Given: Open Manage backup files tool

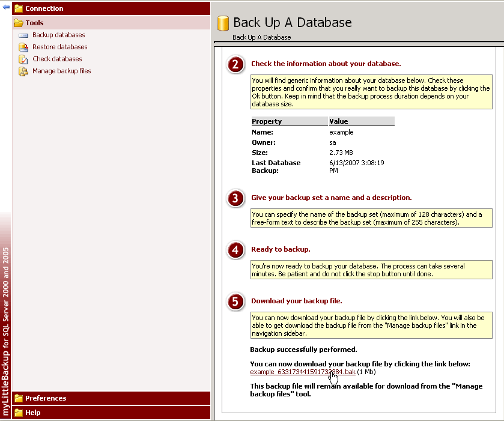Looking at the screenshot, I should coord(62,71).
